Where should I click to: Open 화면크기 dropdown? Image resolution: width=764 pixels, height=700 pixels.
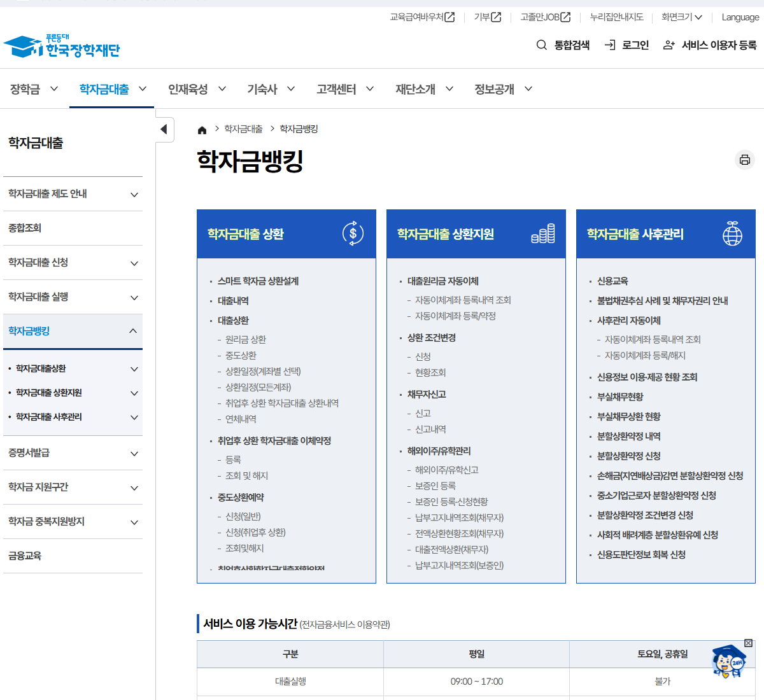pos(682,17)
